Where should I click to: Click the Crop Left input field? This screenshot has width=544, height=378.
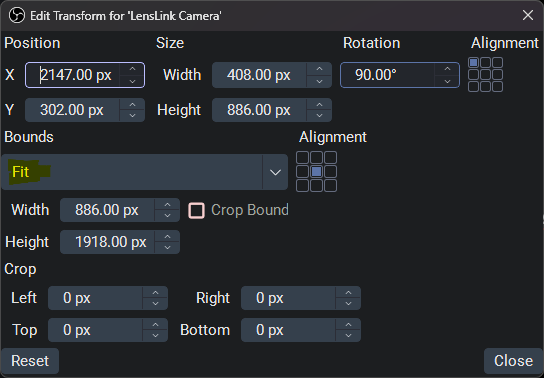pyautogui.click(x=108, y=298)
